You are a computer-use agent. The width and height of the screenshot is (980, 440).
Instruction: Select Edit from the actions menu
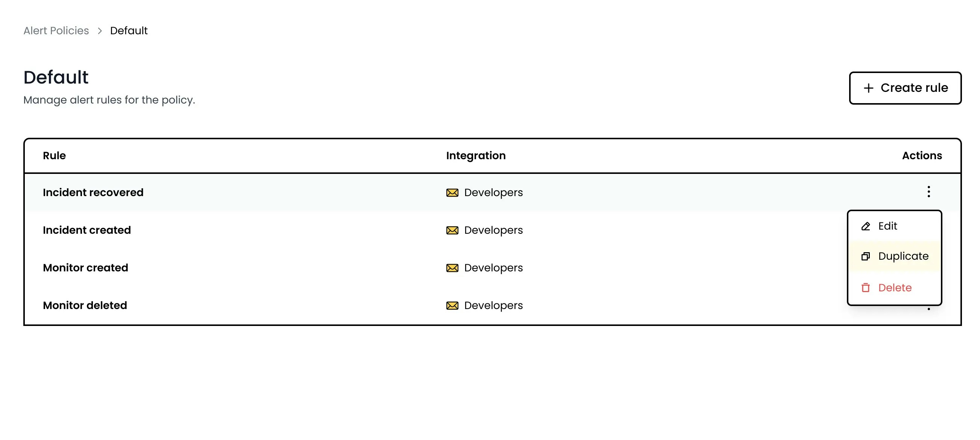point(894,226)
